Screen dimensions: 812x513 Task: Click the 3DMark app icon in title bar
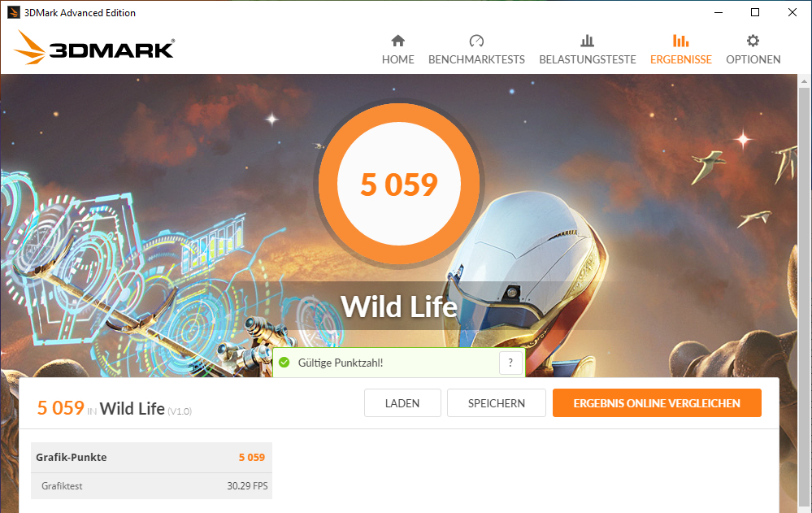point(13,12)
